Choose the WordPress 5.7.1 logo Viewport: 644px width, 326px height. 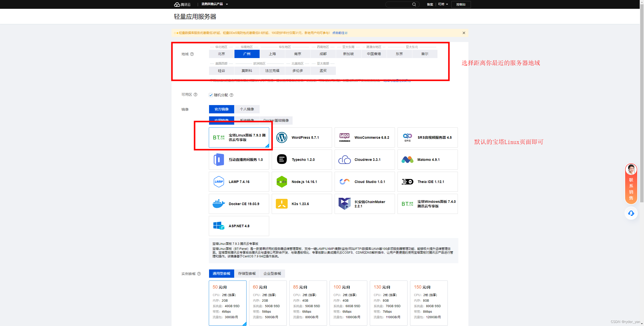281,137
